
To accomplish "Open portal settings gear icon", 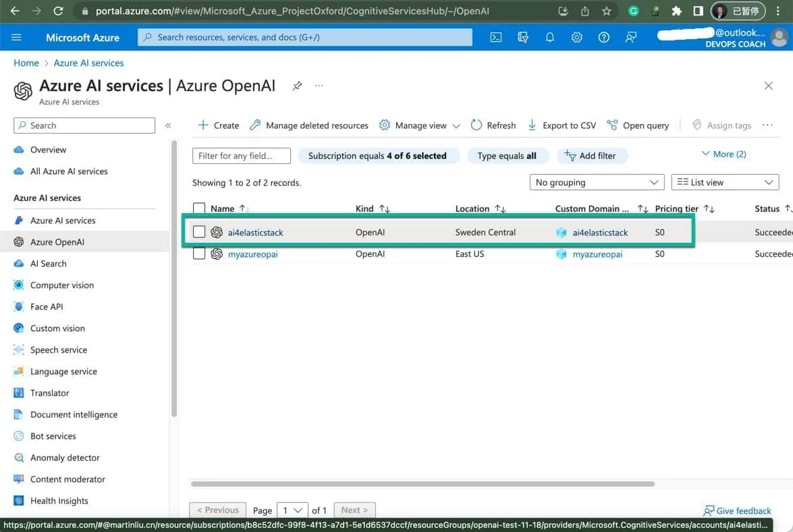I will [x=576, y=38].
